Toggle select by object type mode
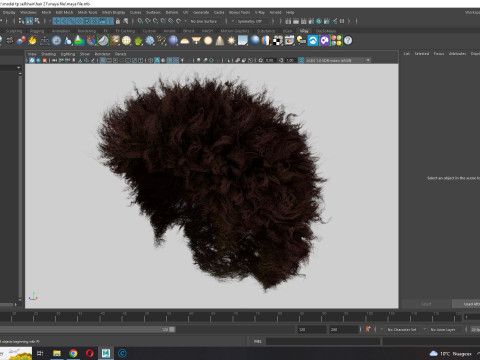Image resolution: width=480 pixels, height=360 pixels. [29, 21]
